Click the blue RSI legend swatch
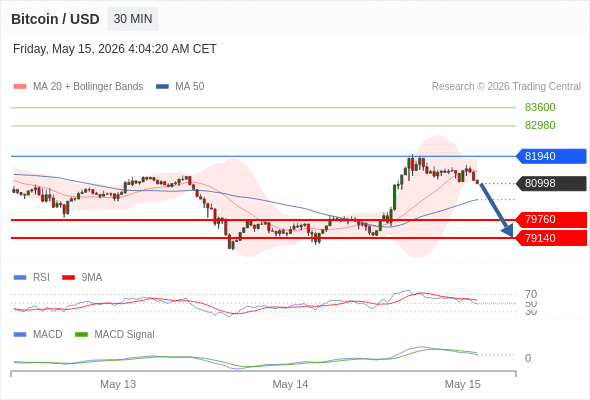The width and height of the screenshot is (590, 400). coord(20,278)
